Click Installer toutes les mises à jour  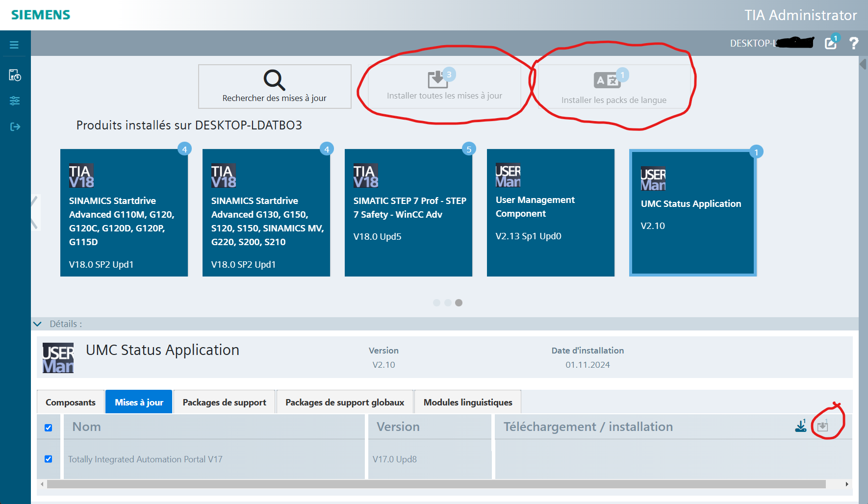tap(444, 86)
